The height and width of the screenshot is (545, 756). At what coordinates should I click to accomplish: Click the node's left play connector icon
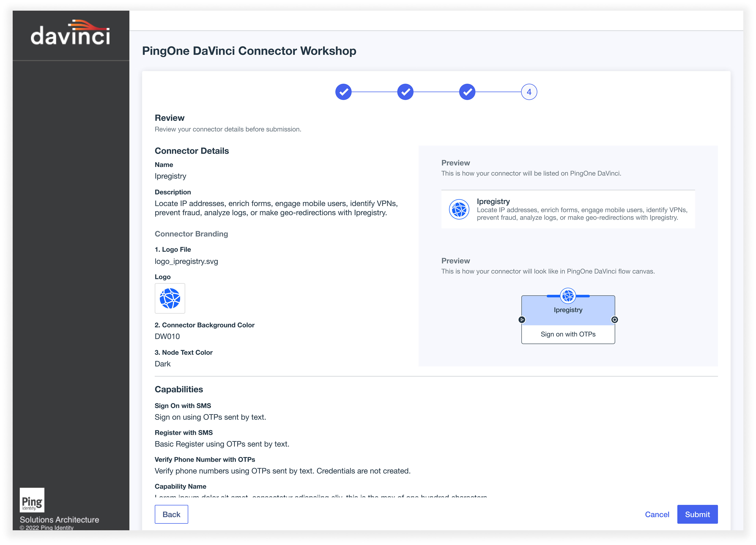click(x=522, y=320)
